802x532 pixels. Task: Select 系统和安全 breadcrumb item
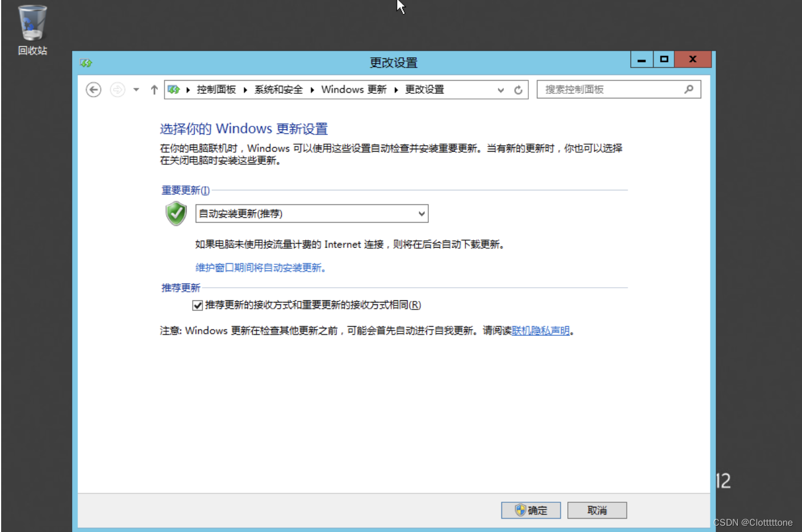[x=278, y=90]
